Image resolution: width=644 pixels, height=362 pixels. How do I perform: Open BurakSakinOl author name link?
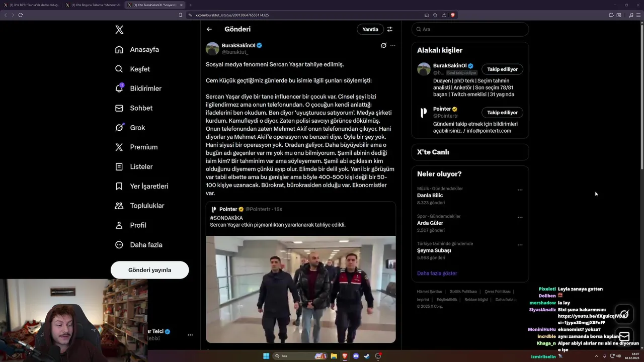238,45
